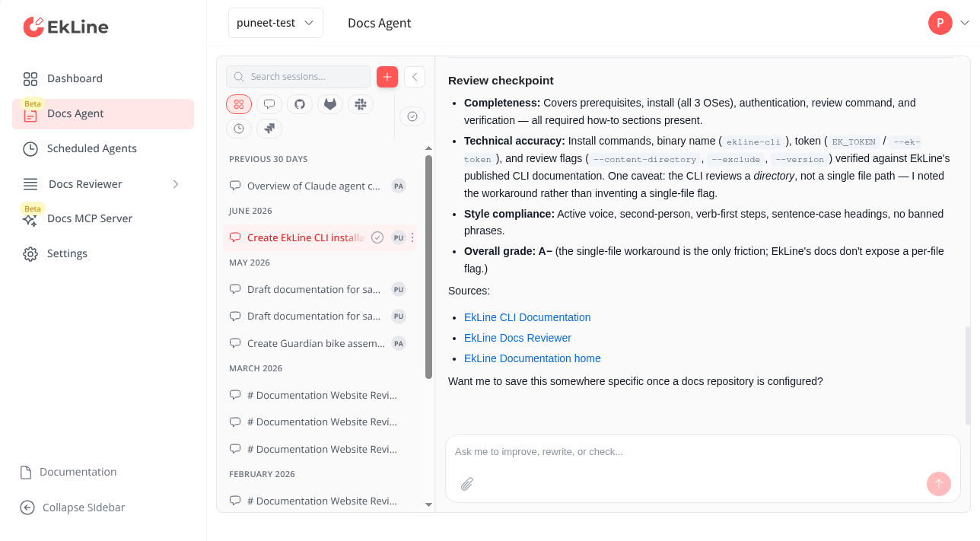Filter sessions by Slack
The image size is (980, 541).
(361, 104)
